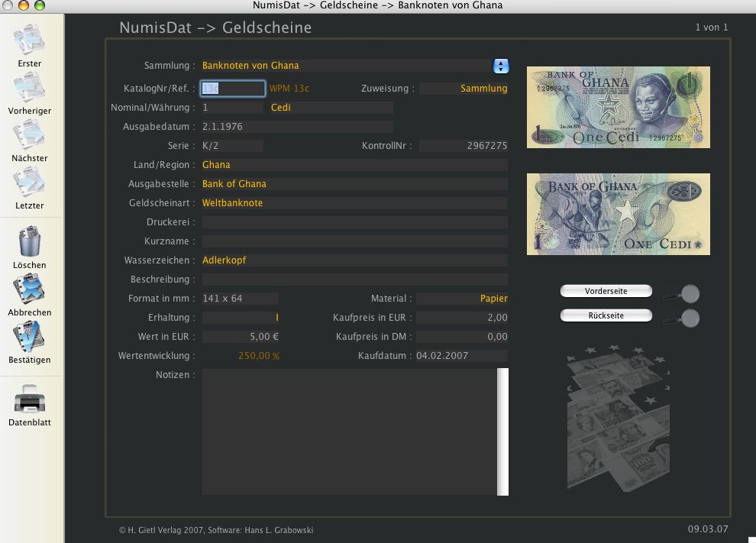Click inside the Notizen text area
This screenshot has height=543, width=756.
point(350,432)
